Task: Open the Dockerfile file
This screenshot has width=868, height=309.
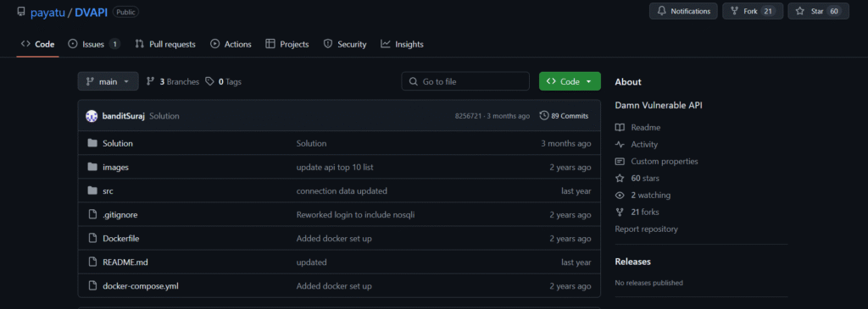Action: click(x=120, y=238)
